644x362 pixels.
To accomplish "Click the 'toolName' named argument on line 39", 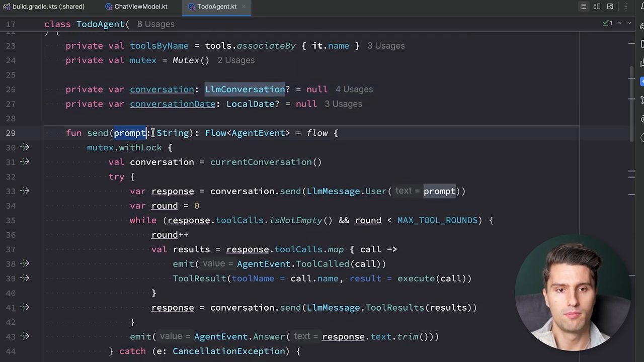I will pos(253,279).
